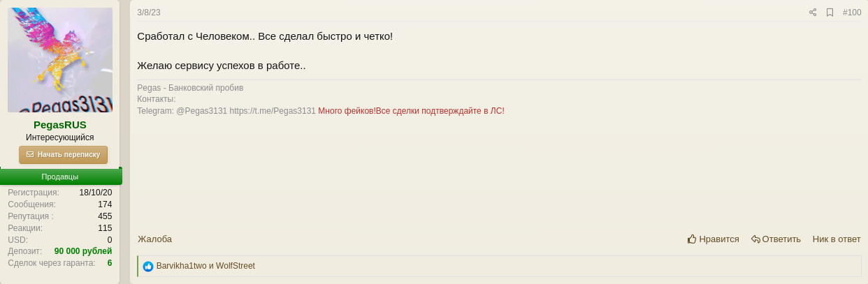The height and width of the screenshot is (284, 868).
Task: Report the post via Жалоба
Action: pos(154,239)
